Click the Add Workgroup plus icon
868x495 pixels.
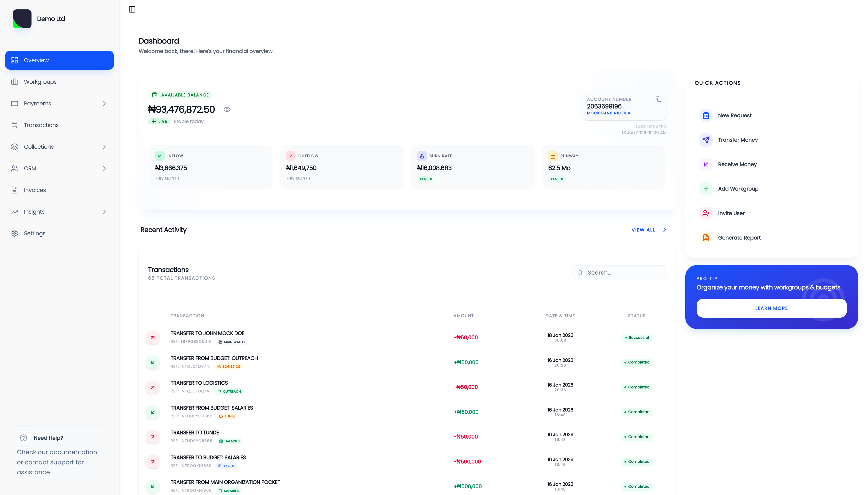[706, 189]
